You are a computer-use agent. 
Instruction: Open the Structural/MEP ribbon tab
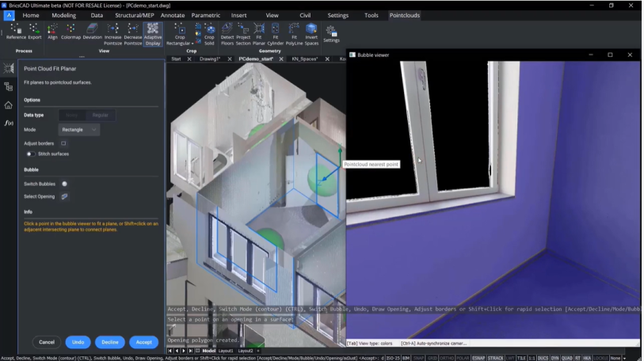tap(135, 15)
